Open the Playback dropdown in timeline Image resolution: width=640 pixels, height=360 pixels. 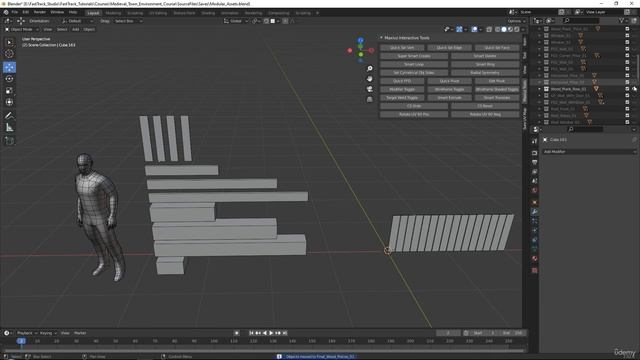(27, 333)
